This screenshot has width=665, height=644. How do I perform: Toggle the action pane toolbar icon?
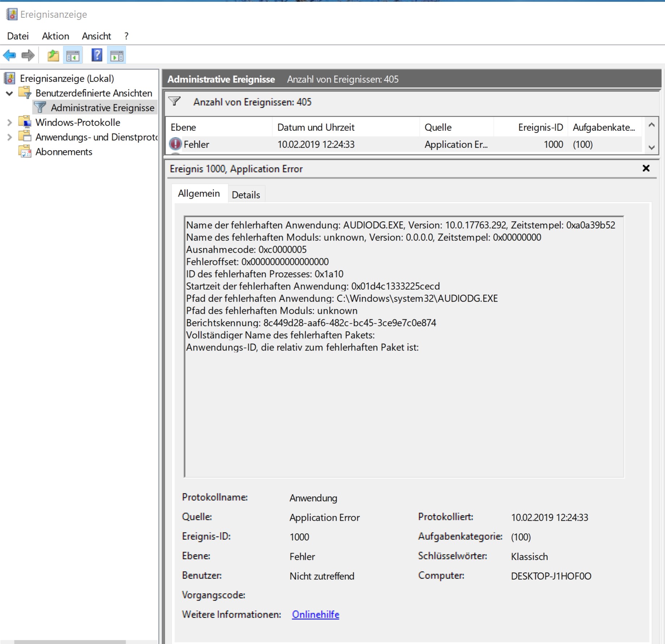coord(117,55)
